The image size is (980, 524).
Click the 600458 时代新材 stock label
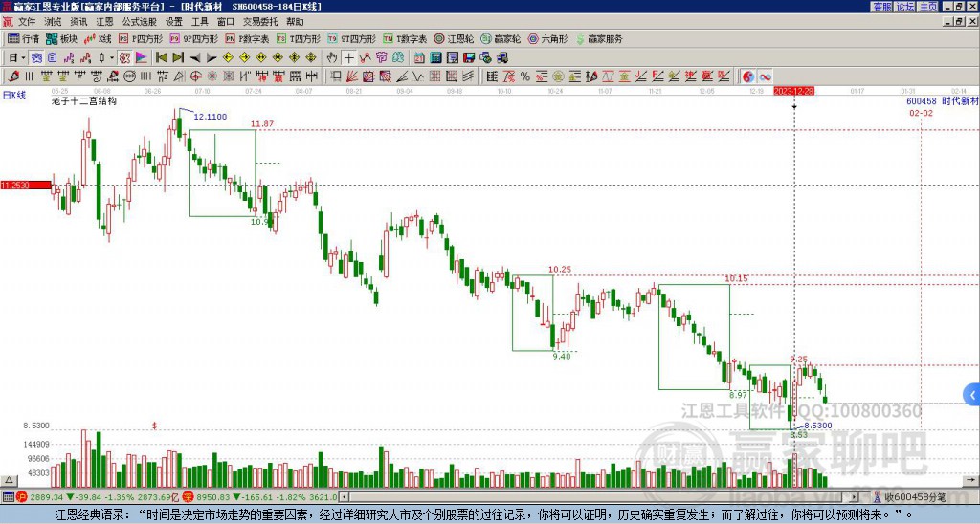pos(943,101)
